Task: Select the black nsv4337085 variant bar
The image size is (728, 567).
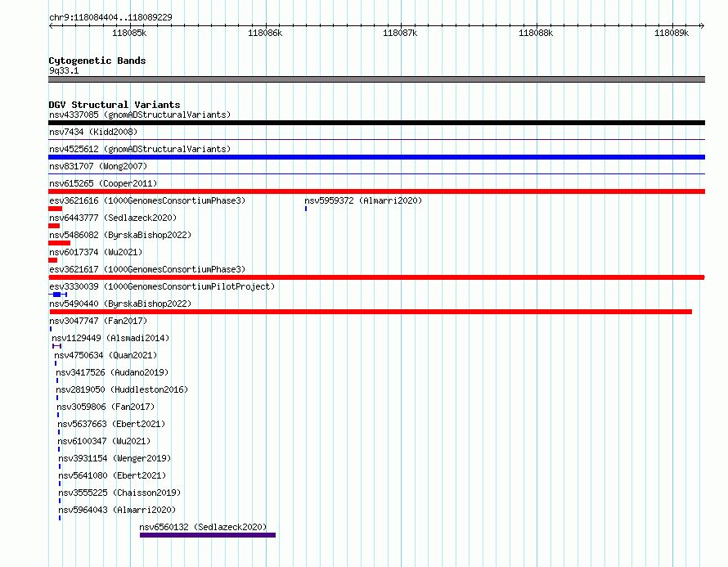Action: [x=376, y=123]
